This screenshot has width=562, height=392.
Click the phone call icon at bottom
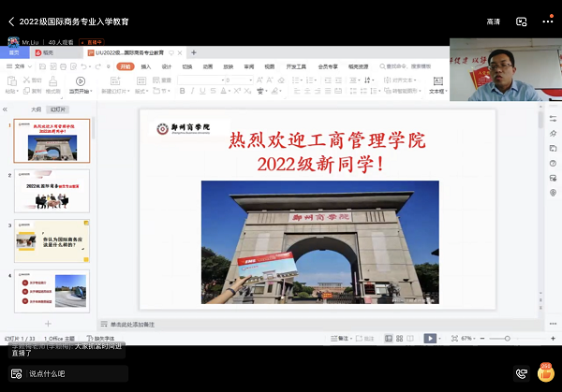[521, 373]
